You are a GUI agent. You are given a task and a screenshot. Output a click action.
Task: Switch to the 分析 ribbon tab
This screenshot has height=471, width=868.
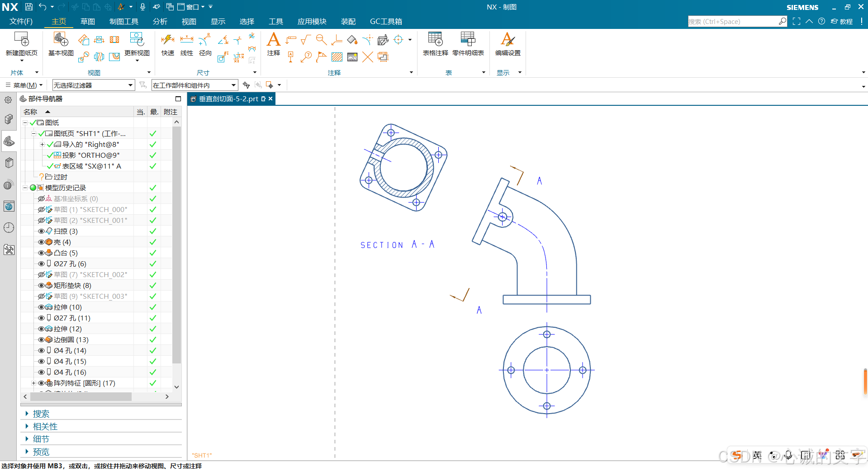(x=160, y=21)
